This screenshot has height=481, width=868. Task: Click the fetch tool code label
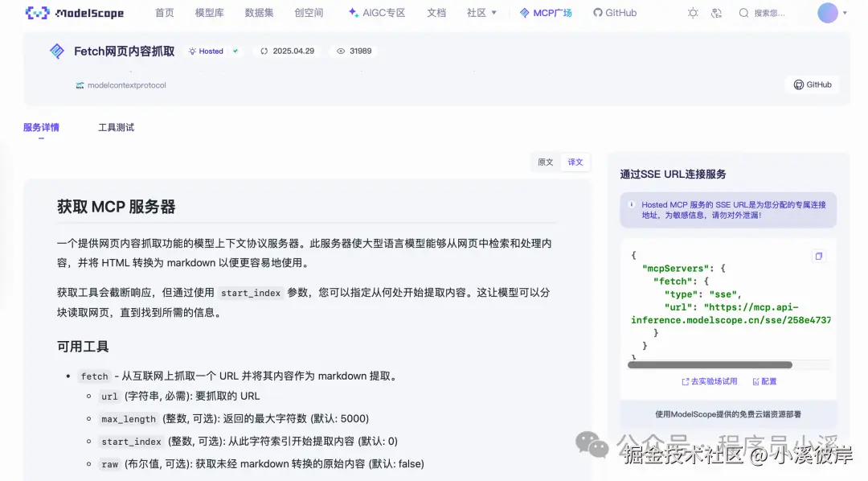tap(95, 376)
